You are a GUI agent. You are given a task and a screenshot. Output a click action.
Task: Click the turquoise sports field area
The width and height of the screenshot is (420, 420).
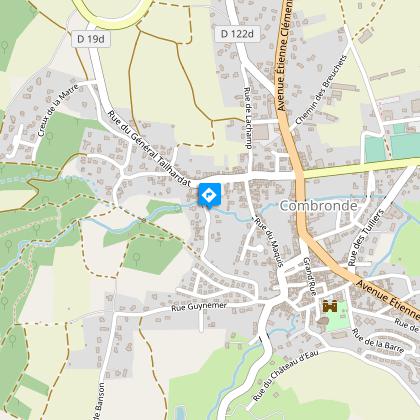[x=405, y=146]
